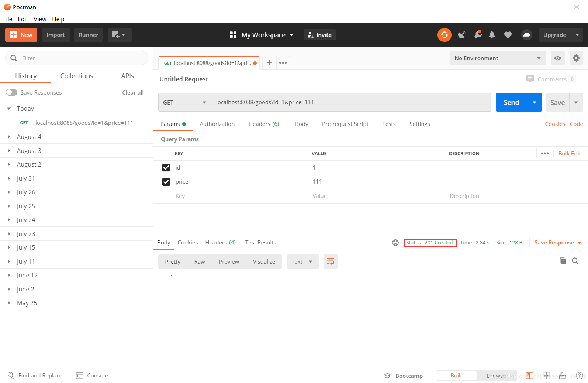Open the Help menu
588x383 pixels.
58,19
